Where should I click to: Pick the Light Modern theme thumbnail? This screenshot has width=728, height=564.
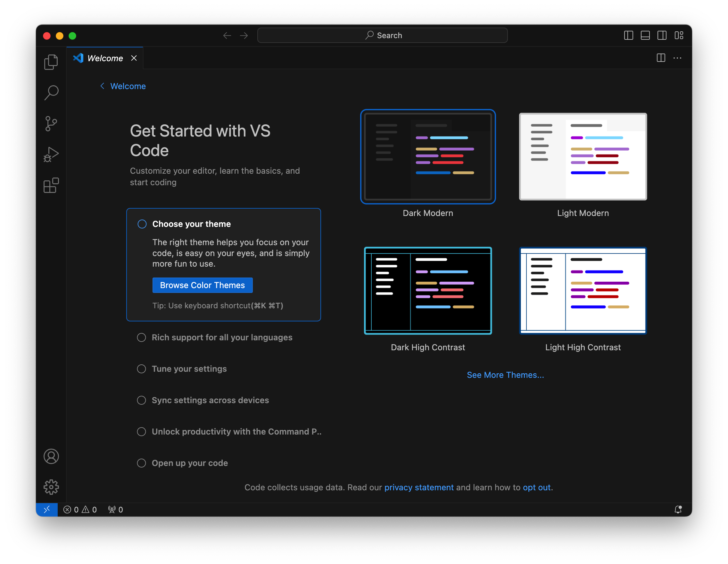pyautogui.click(x=583, y=157)
